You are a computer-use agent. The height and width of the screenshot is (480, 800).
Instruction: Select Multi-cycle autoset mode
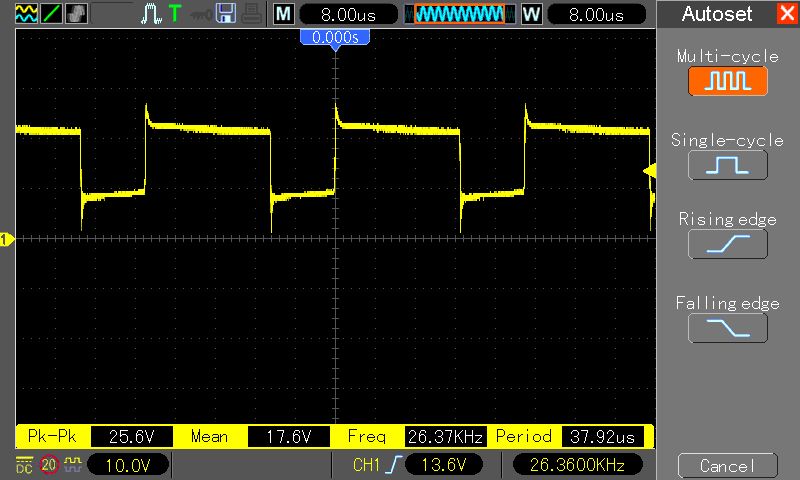point(727,81)
